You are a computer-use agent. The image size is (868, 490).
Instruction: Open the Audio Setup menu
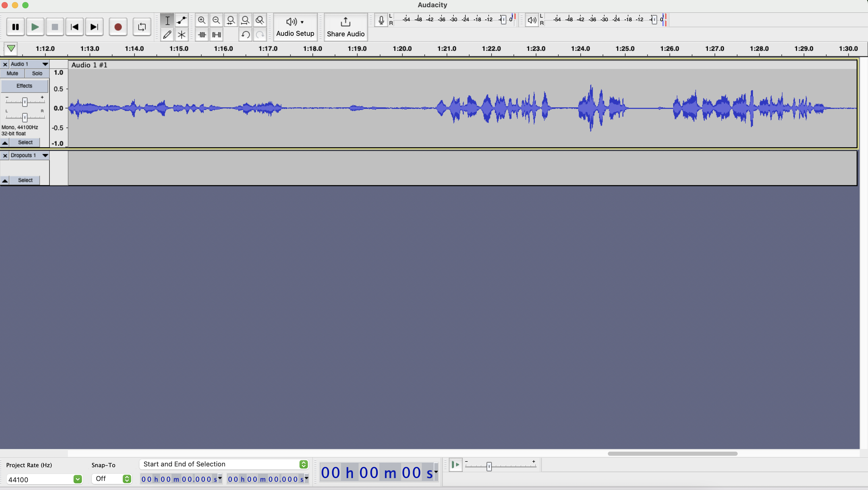pyautogui.click(x=295, y=27)
